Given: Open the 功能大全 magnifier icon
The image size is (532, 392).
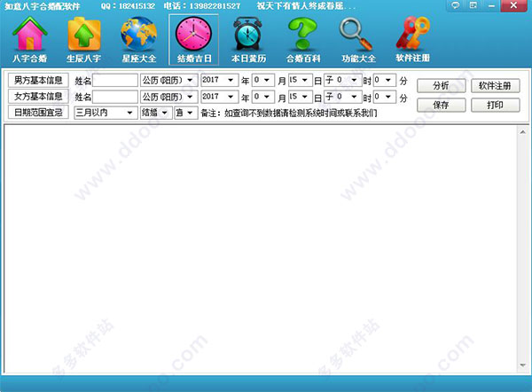Looking at the screenshot, I should [358, 40].
